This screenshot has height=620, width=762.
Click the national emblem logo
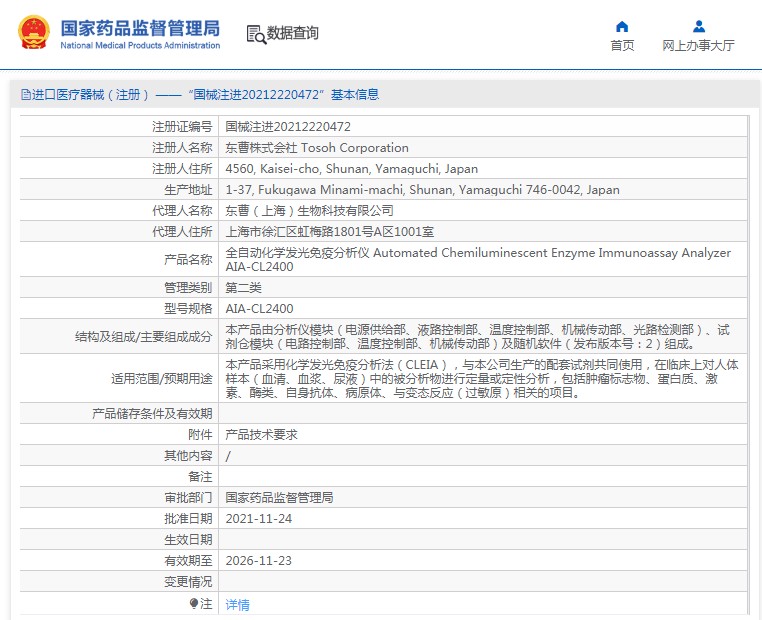tap(34, 33)
